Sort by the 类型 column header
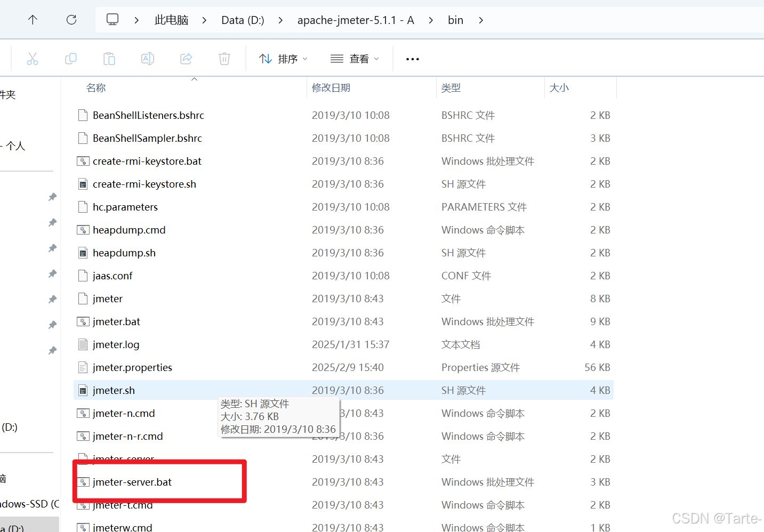 (x=451, y=87)
